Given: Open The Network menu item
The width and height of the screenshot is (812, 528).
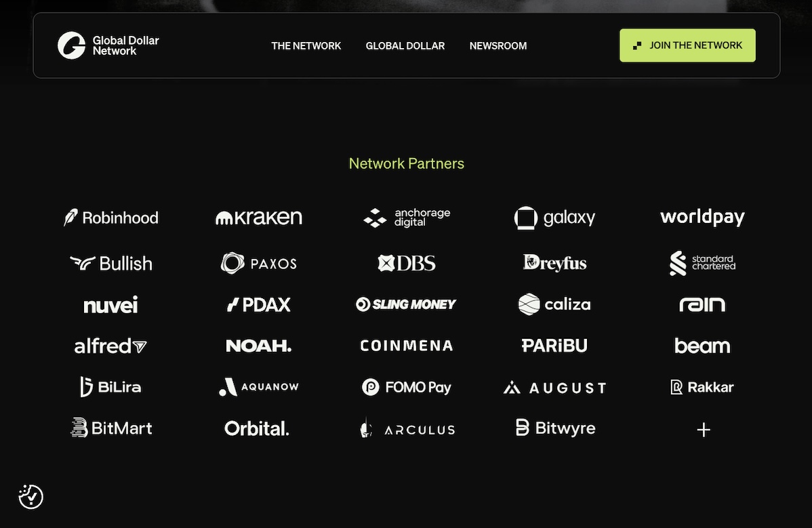Looking at the screenshot, I should click(306, 45).
